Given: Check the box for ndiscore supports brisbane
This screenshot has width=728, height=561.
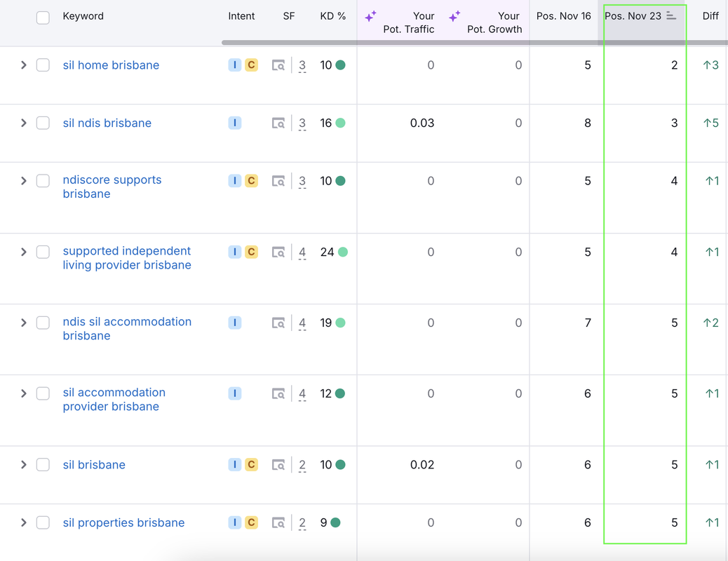Looking at the screenshot, I should coord(43,181).
